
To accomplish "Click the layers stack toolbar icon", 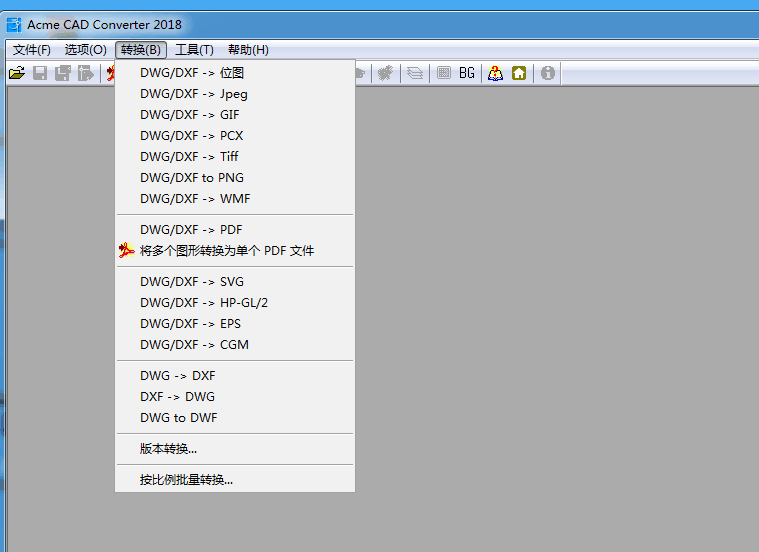I will pyautogui.click(x=415, y=73).
